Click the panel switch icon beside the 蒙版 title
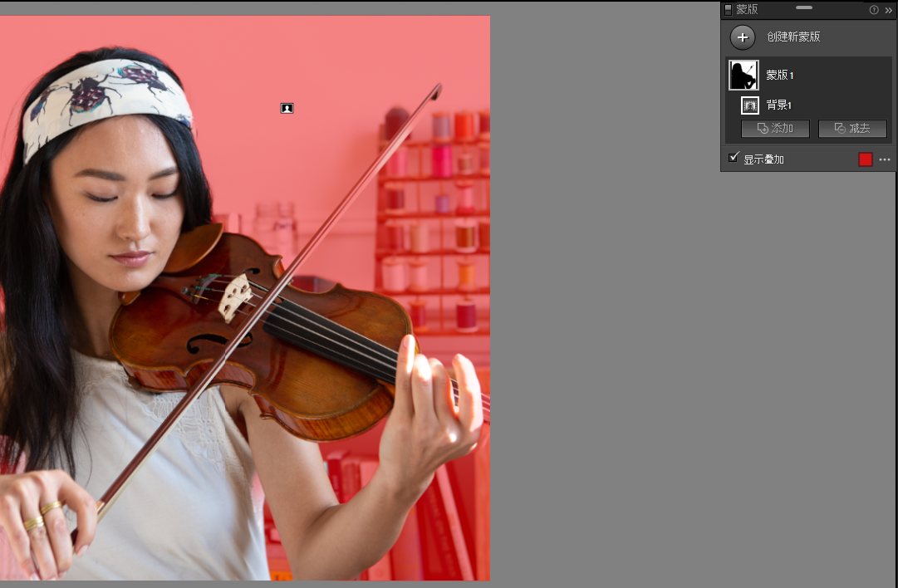 (729, 10)
